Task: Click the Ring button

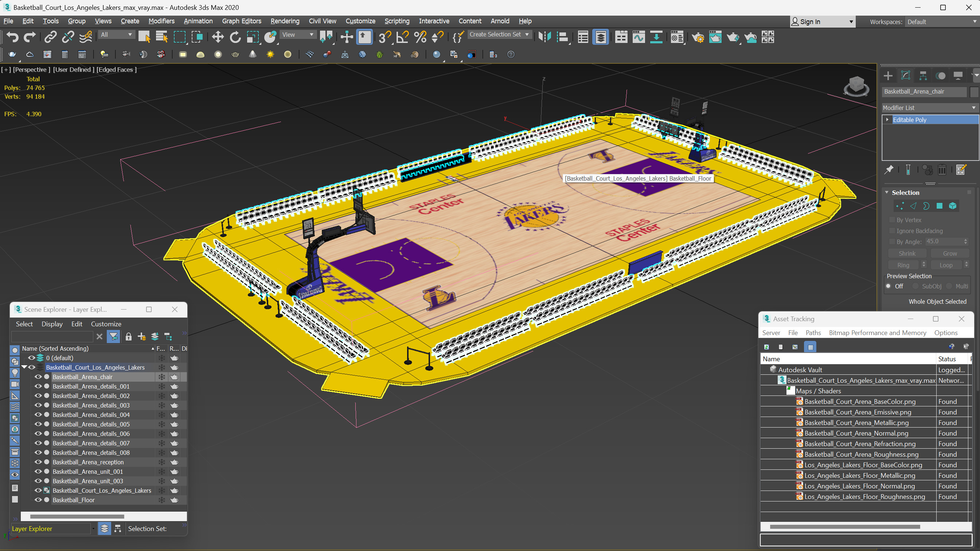Action: point(903,265)
